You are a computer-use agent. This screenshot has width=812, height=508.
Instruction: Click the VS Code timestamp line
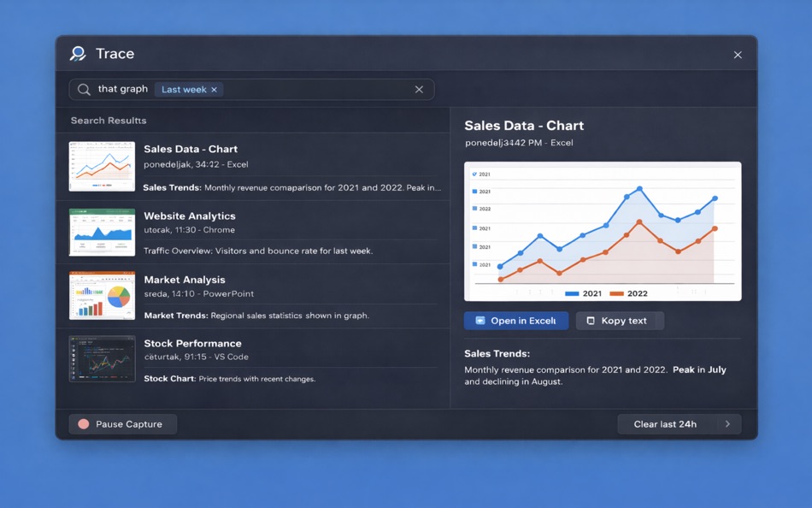click(x=196, y=357)
